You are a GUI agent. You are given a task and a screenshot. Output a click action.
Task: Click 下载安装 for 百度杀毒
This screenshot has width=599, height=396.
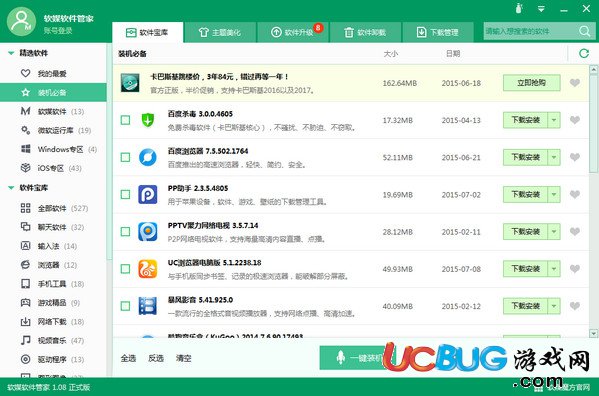click(x=526, y=120)
